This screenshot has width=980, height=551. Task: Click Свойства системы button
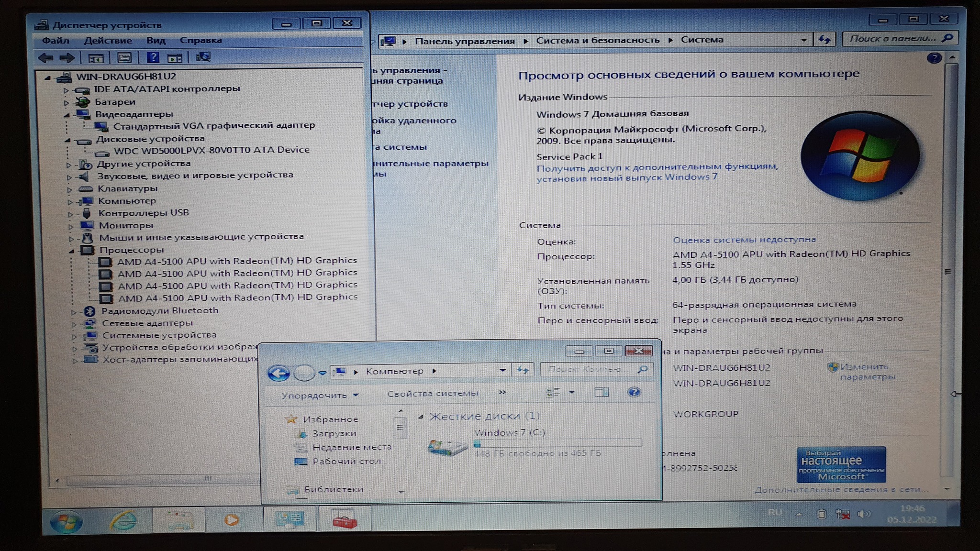pyautogui.click(x=433, y=394)
